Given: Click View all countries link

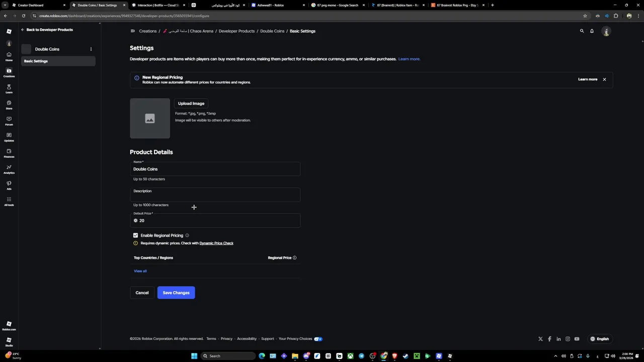Looking at the screenshot, I should point(140,271).
